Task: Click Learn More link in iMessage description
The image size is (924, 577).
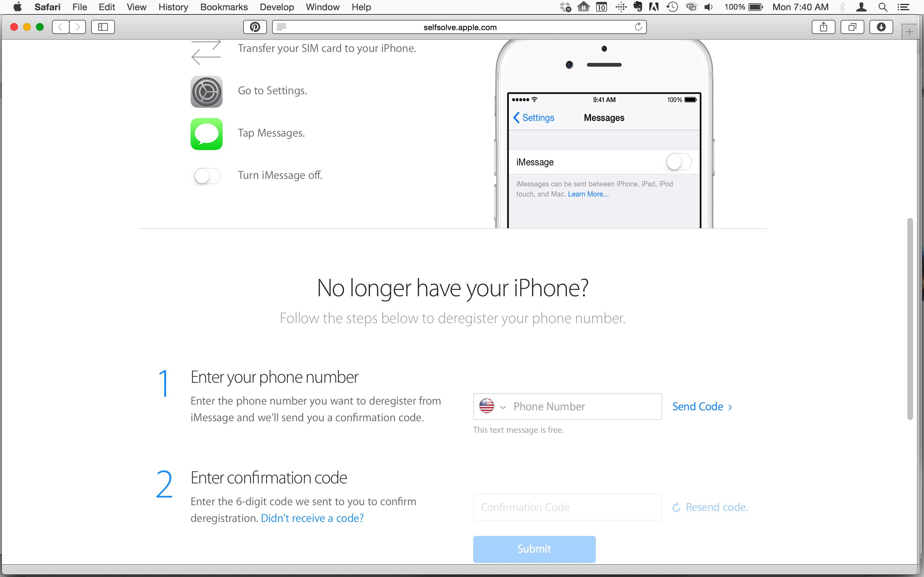Action: [587, 193]
